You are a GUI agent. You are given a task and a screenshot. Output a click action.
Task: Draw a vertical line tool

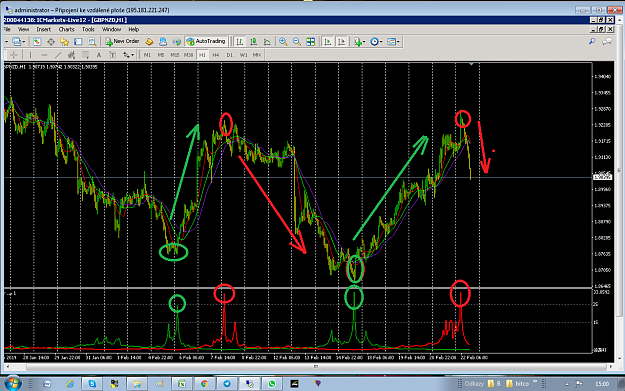(x=30, y=55)
